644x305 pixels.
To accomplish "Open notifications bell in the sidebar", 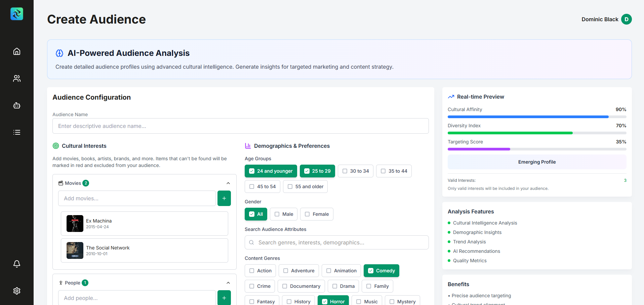I will [x=17, y=264].
